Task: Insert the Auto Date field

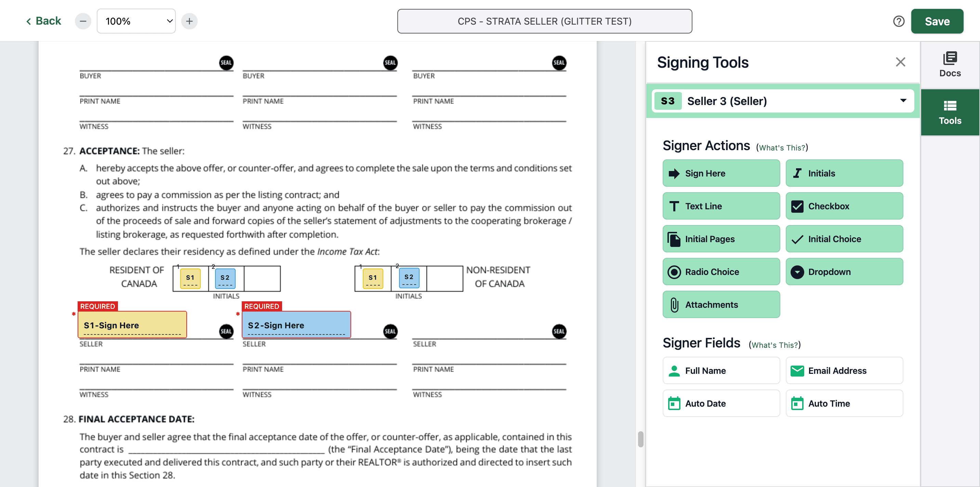Action: [x=721, y=403]
